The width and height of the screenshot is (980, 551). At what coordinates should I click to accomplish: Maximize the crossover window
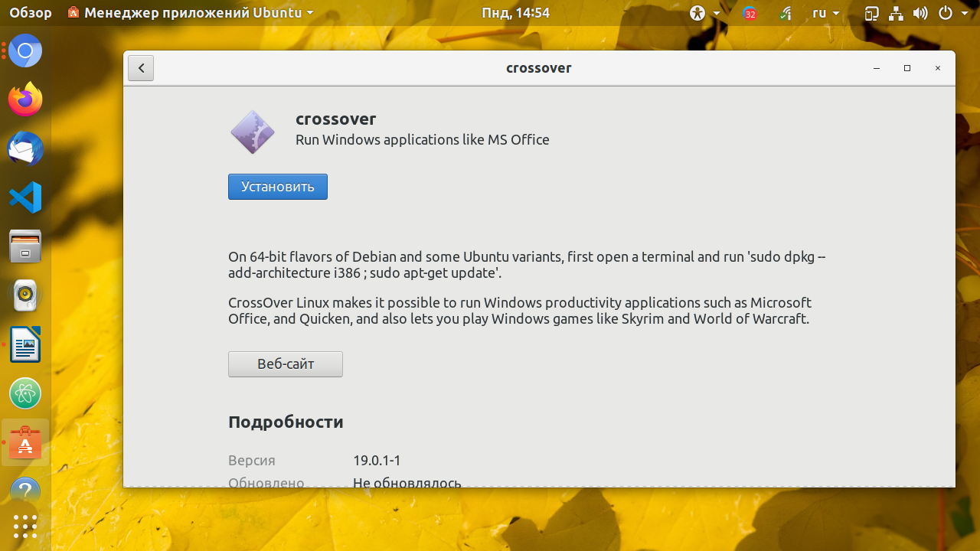point(907,68)
